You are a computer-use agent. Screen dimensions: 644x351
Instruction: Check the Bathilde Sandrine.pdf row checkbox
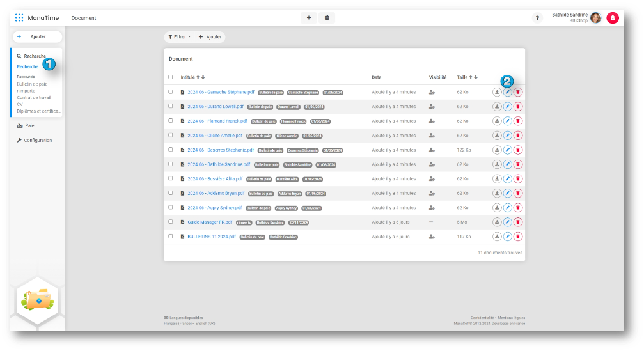pos(171,164)
